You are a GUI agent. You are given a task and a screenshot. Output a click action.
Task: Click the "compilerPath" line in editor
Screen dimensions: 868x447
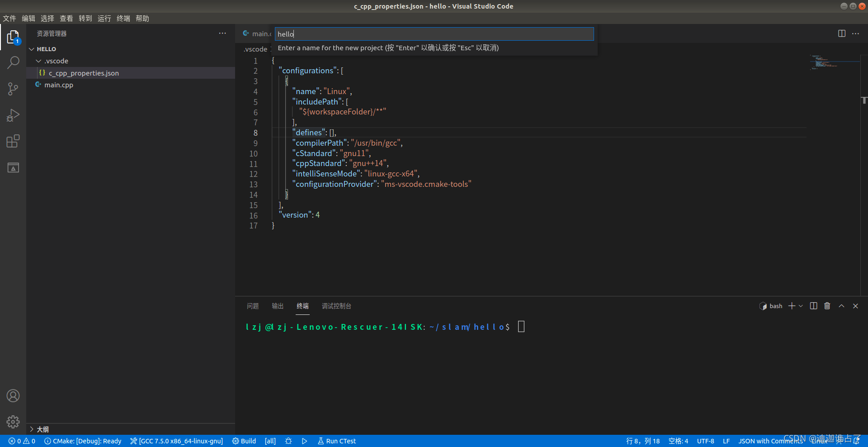pyautogui.click(x=347, y=143)
